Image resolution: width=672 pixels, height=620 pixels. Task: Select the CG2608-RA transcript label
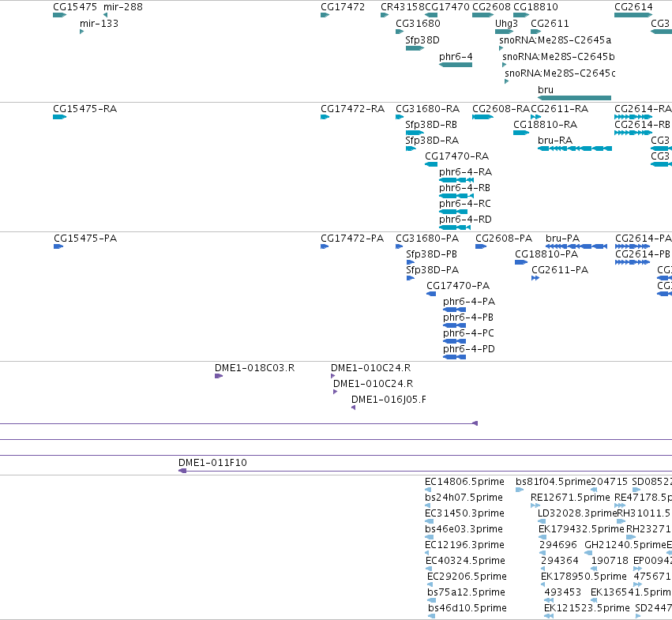click(501, 109)
